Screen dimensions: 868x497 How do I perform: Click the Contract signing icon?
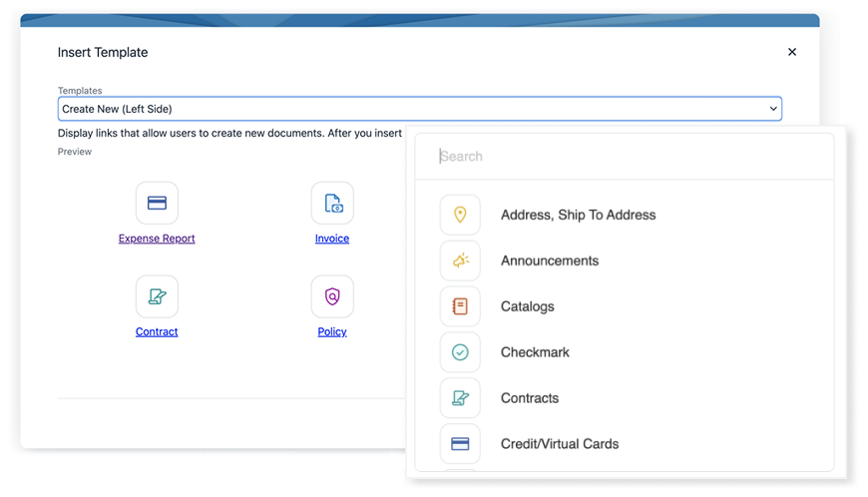tap(157, 296)
